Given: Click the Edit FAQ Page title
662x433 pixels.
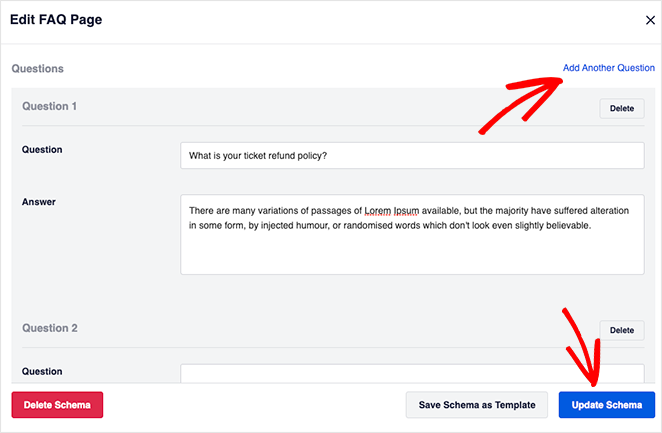Looking at the screenshot, I should [56, 20].
